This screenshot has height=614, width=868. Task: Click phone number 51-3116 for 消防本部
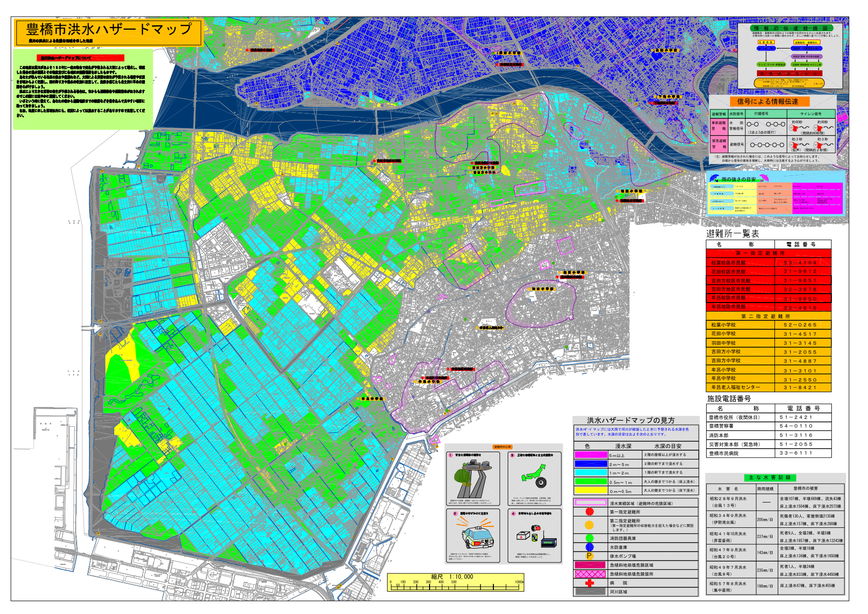(796, 435)
